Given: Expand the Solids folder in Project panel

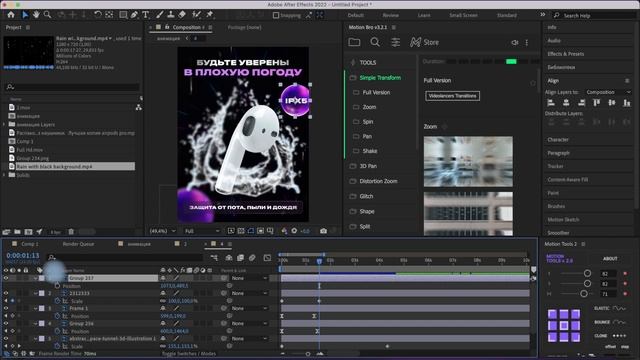Looking at the screenshot, I should click(4, 175).
